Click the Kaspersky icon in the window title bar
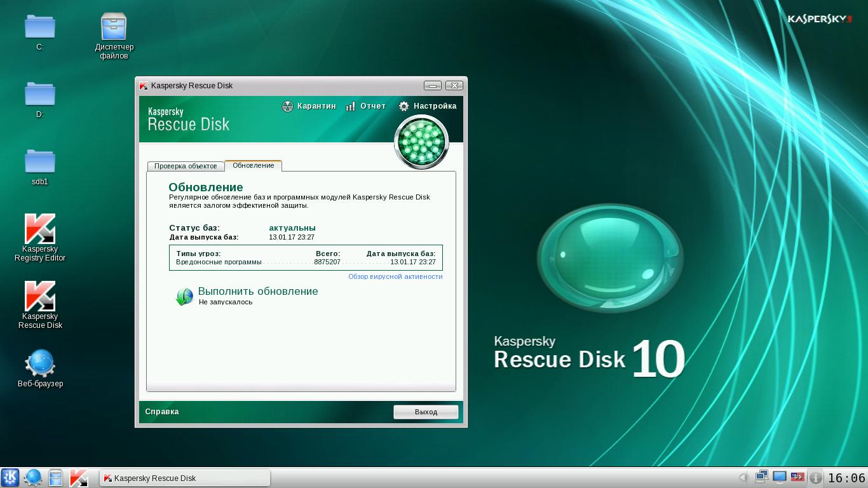This screenshot has width=868, height=488. [144, 86]
